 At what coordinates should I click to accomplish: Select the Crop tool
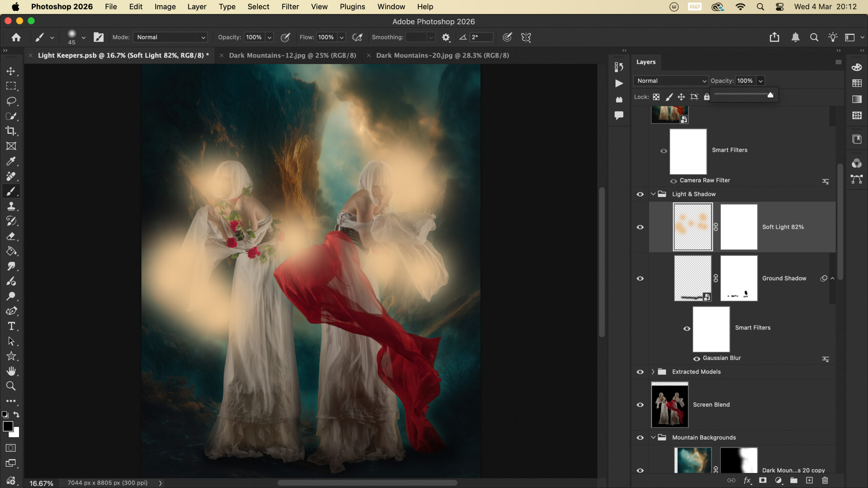point(11,131)
